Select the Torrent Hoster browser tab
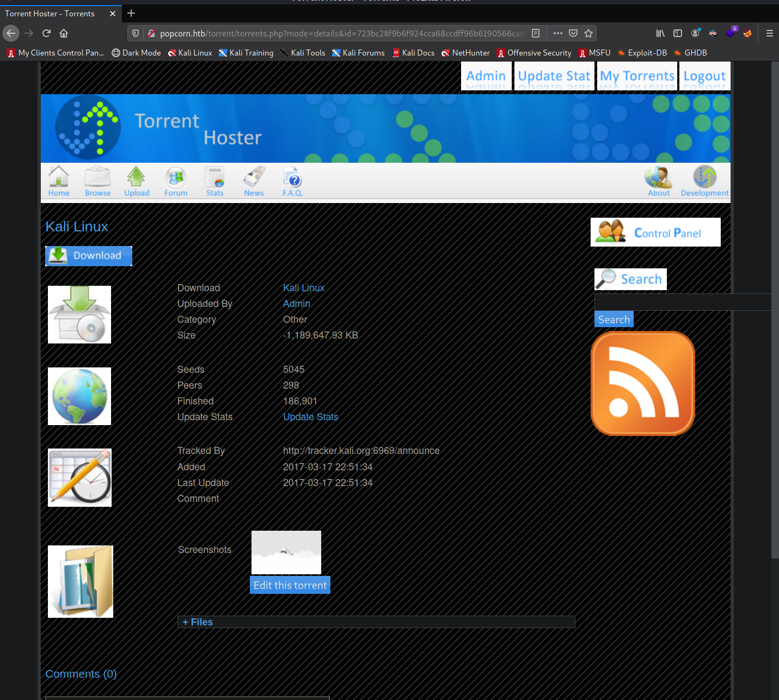Image resolution: width=779 pixels, height=700 pixels. [x=60, y=14]
